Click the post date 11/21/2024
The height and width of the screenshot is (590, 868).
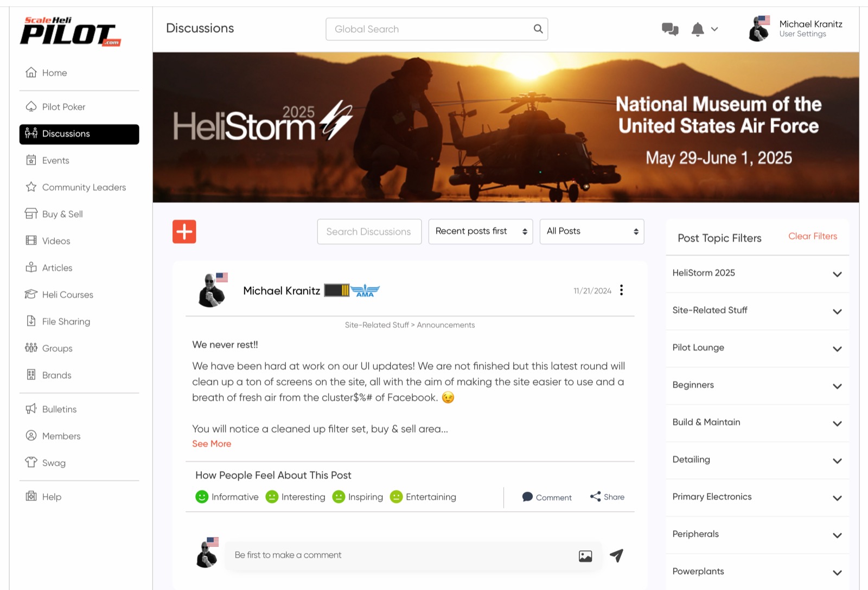(592, 291)
